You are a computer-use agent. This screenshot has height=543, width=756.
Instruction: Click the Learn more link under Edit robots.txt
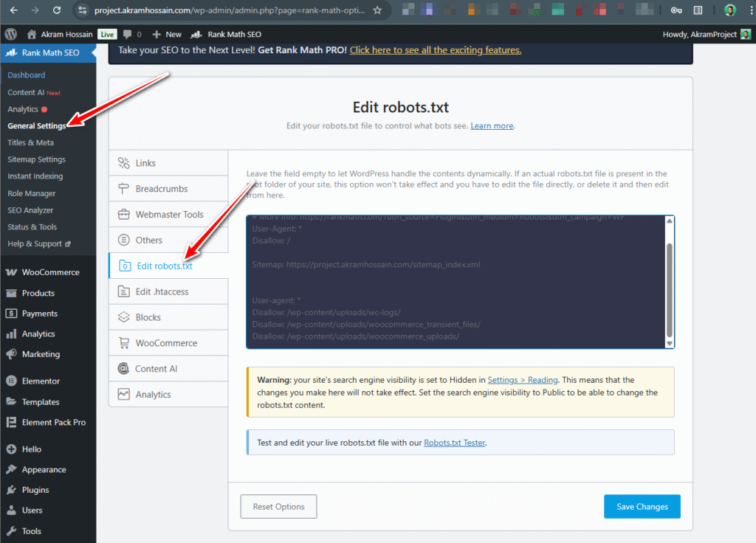coord(492,125)
